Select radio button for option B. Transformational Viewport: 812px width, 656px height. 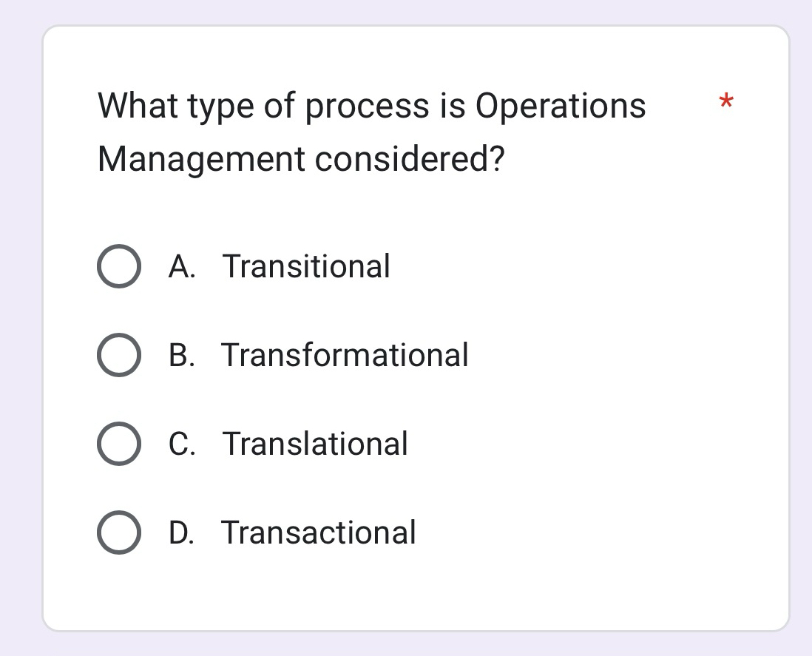pos(119,356)
